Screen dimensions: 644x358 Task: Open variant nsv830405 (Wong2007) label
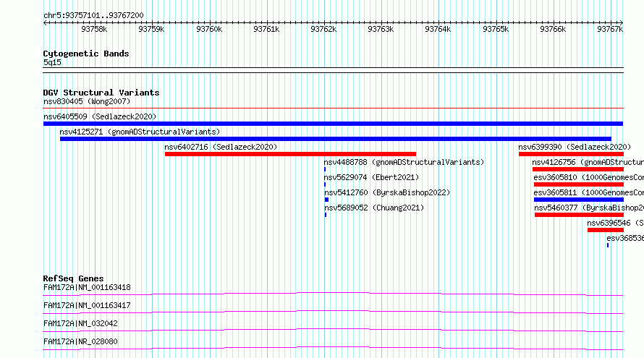(x=87, y=101)
